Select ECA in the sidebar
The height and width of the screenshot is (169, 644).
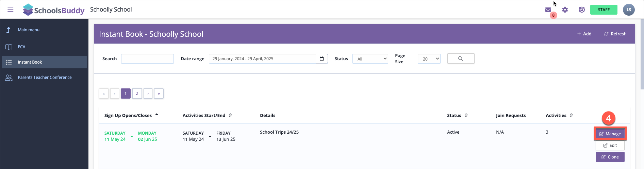coord(21,47)
